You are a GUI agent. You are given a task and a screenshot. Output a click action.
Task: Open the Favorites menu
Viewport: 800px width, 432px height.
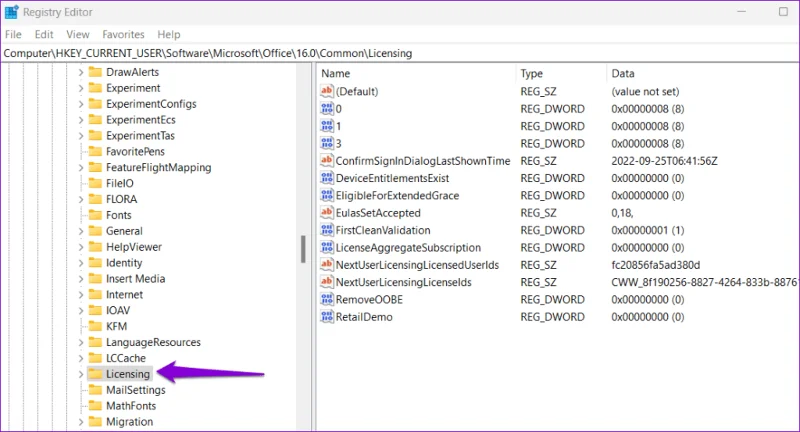[x=123, y=34]
